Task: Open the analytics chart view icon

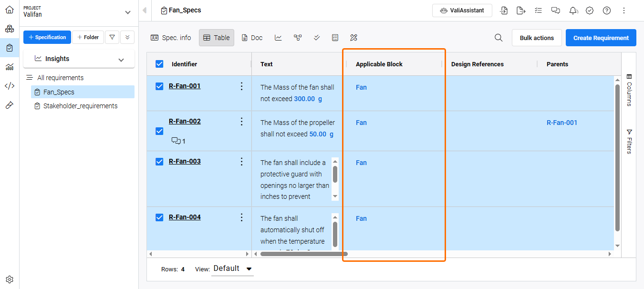Action: [278, 38]
